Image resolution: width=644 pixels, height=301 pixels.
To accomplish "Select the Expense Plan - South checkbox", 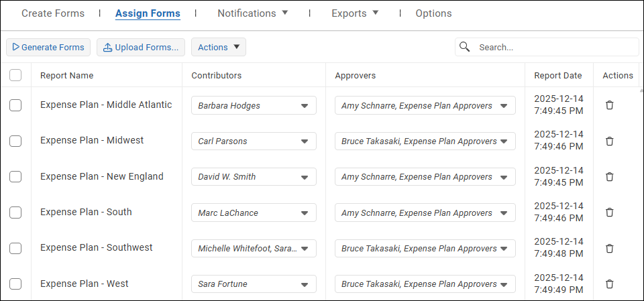I will click(15, 213).
